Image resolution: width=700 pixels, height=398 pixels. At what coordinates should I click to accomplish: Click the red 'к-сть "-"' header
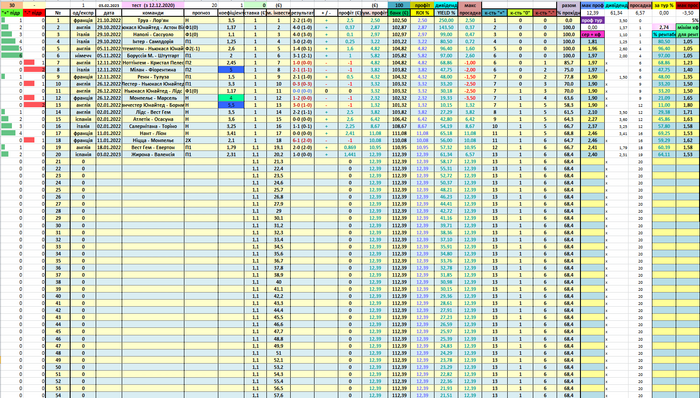[x=545, y=13]
